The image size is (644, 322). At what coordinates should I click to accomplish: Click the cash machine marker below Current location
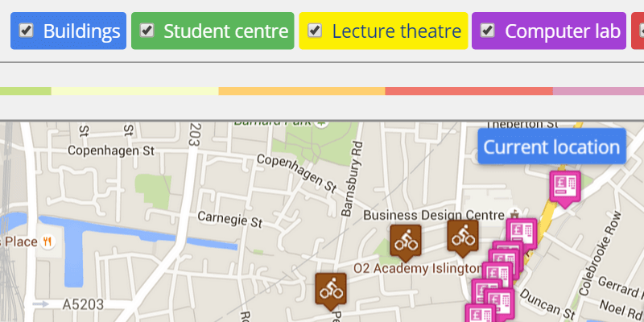click(565, 188)
